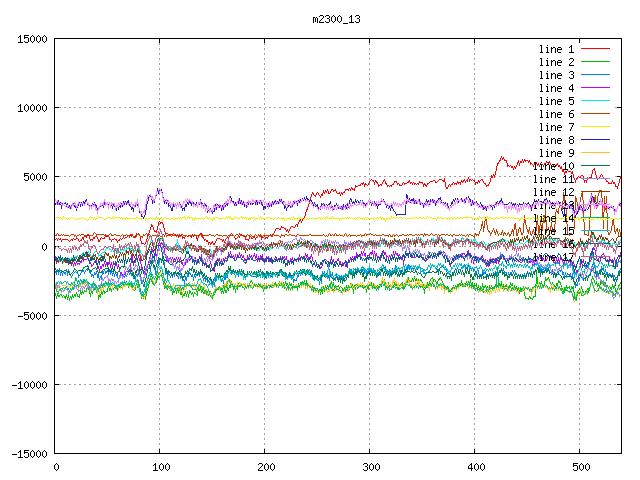Select the 'line 6' legend label
This screenshot has width=640, height=480.
(x=556, y=114)
